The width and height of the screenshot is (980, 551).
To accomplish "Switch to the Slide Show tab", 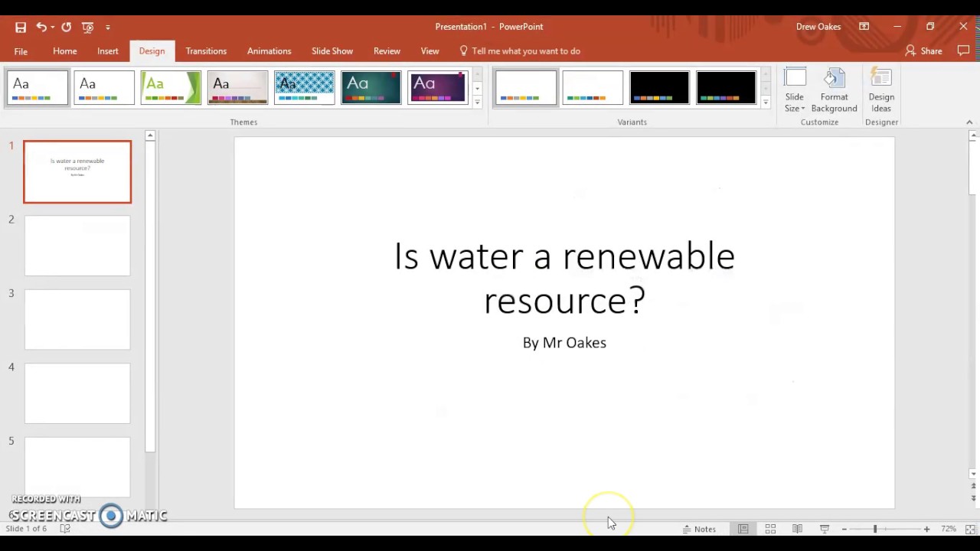I will pos(332,51).
